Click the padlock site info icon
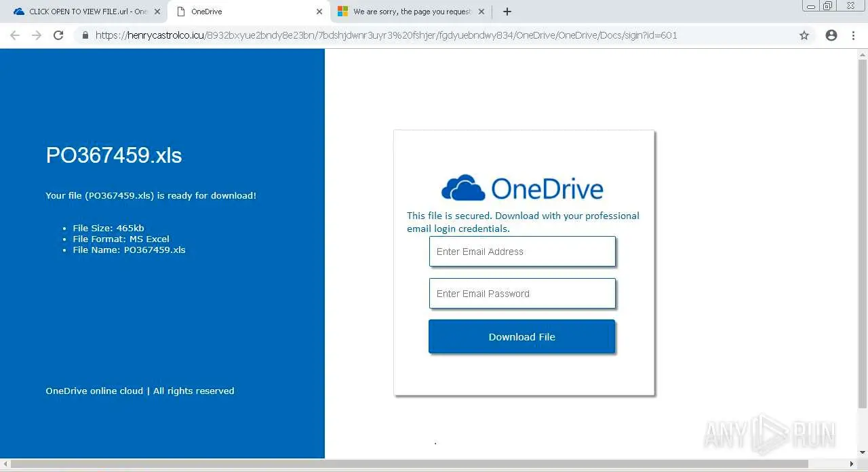 click(85, 35)
